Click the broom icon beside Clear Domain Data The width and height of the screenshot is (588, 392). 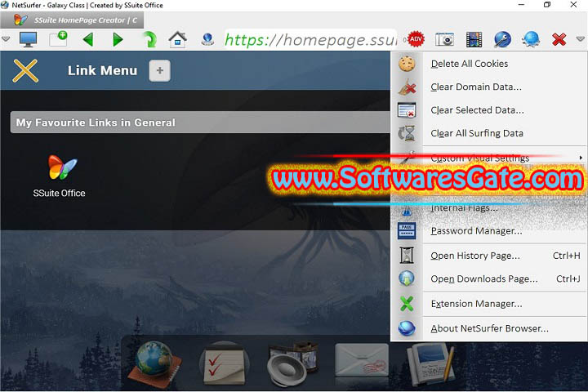[x=407, y=87]
